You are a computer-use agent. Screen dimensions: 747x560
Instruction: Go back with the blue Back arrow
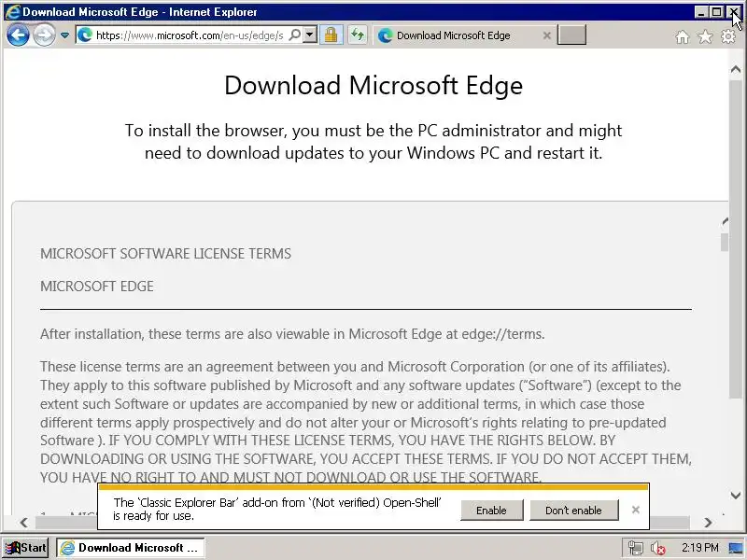point(18,35)
